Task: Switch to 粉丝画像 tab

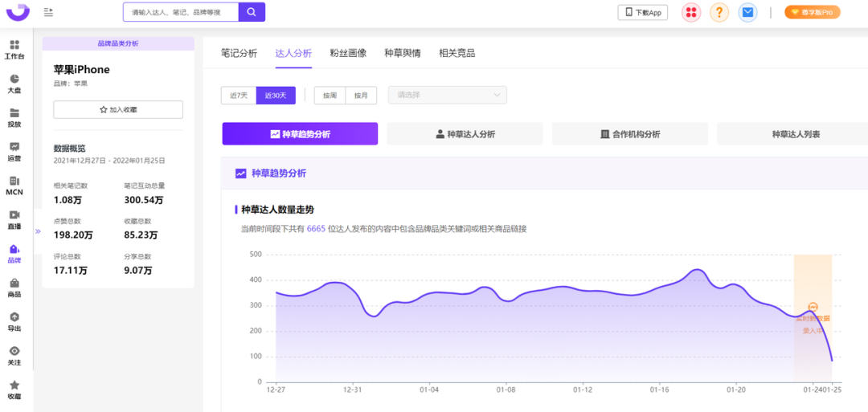Action: [348, 54]
